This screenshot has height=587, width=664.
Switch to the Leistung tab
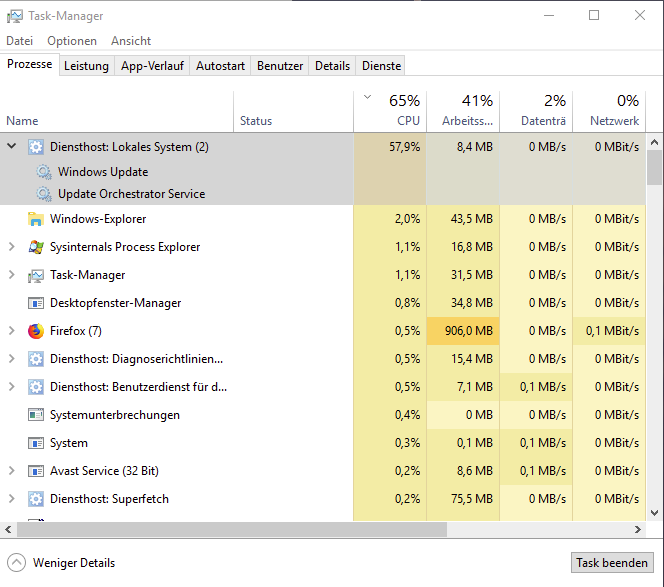(x=86, y=66)
